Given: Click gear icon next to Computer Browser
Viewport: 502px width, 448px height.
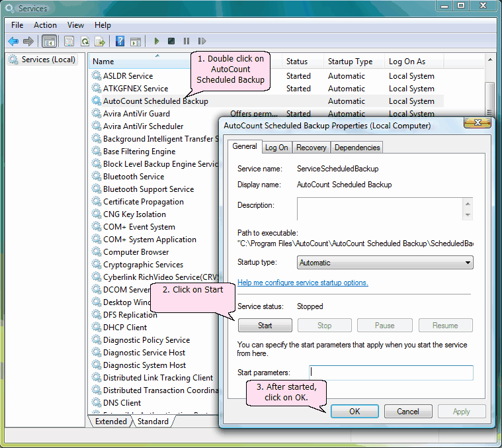Looking at the screenshot, I should pos(96,251).
